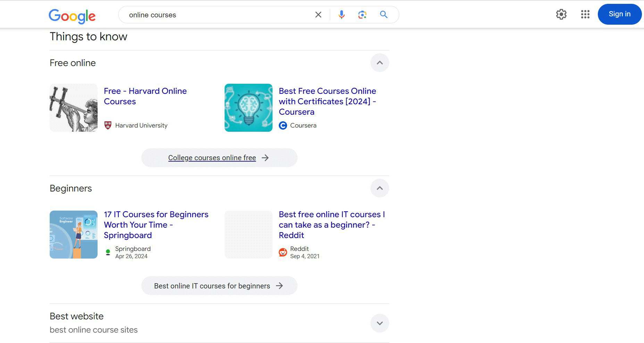Open Google apps grid

click(x=585, y=14)
